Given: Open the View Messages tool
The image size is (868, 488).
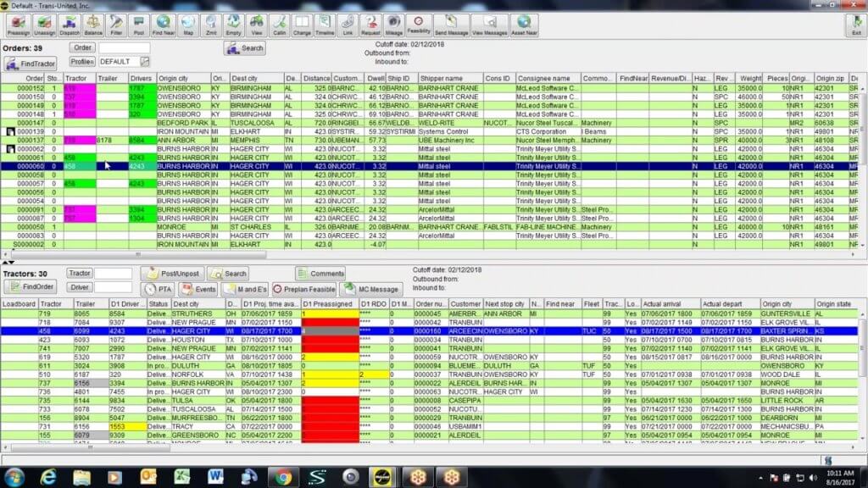Looking at the screenshot, I should [x=489, y=25].
